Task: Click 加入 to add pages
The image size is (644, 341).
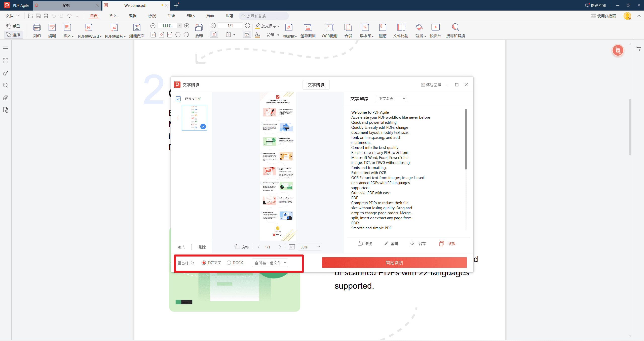Action: [x=181, y=247]
